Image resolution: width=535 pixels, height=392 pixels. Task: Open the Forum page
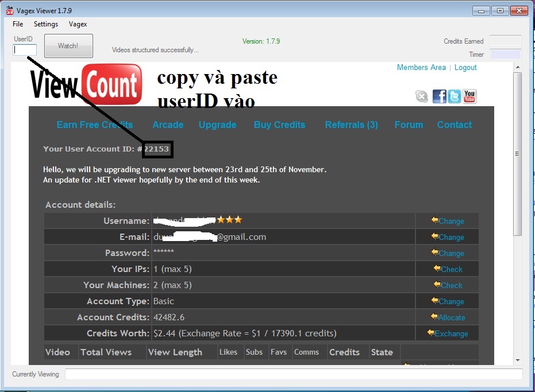(x=409, y=125)
